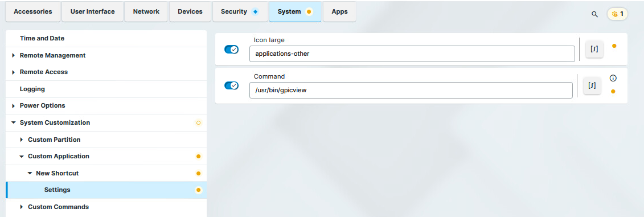Click the template key button for Icon large
Screen dimensions: 644x217
pyautogui.click(x=594, y=50)
